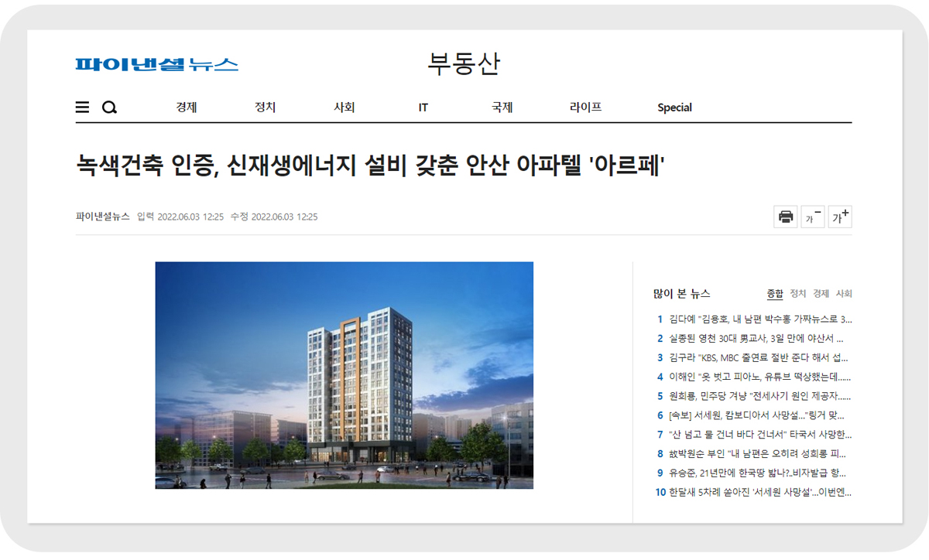Select the 사회 tab in popular news
The image size is (929, 560).
pos(844,294)
